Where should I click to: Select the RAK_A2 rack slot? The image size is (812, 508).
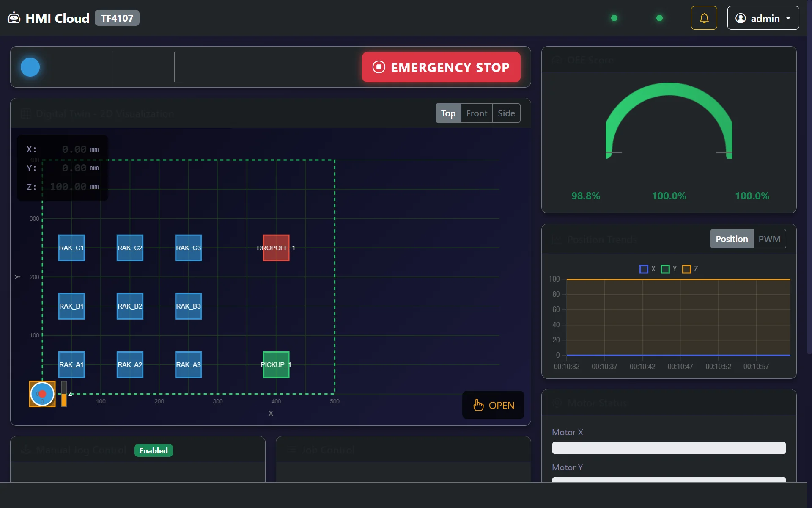pos(130,364)
